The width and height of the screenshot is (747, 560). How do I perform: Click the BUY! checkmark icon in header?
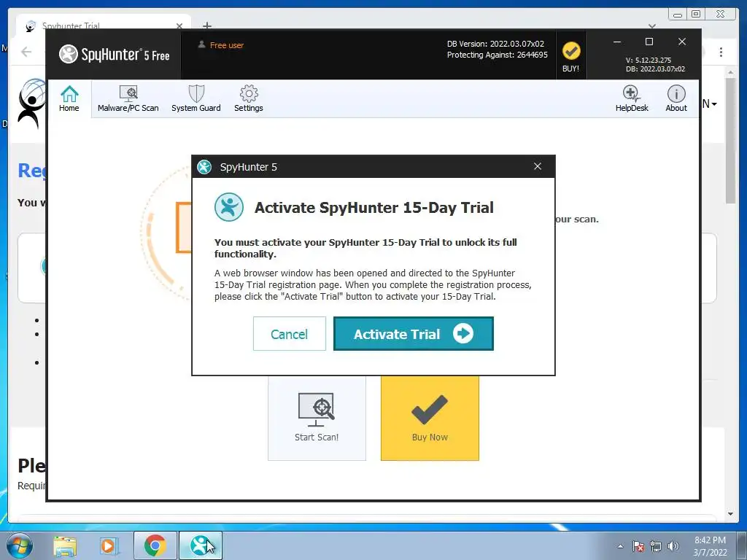click(570, 51)
